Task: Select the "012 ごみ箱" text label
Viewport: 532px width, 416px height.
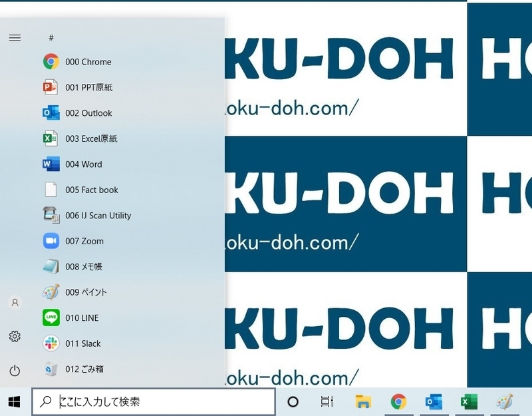Action: click(84, 369)
